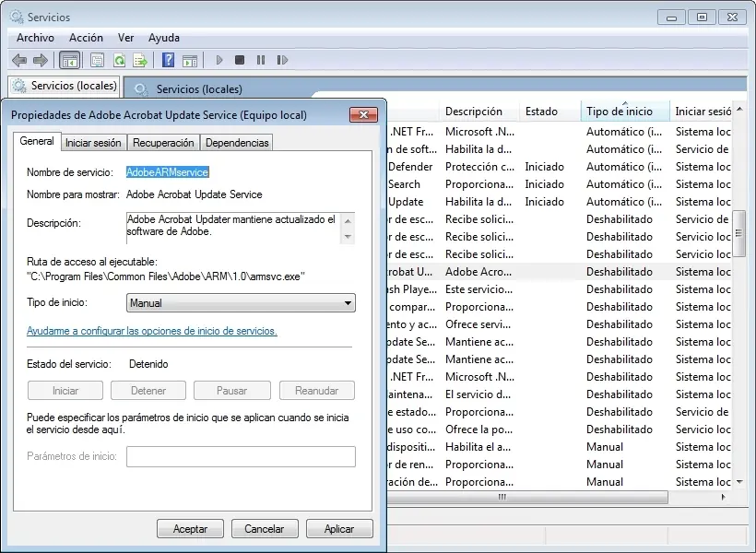Minimize the Servicios window
The height and width of the screenshot is (553, 756).
(x=671, y=18)
